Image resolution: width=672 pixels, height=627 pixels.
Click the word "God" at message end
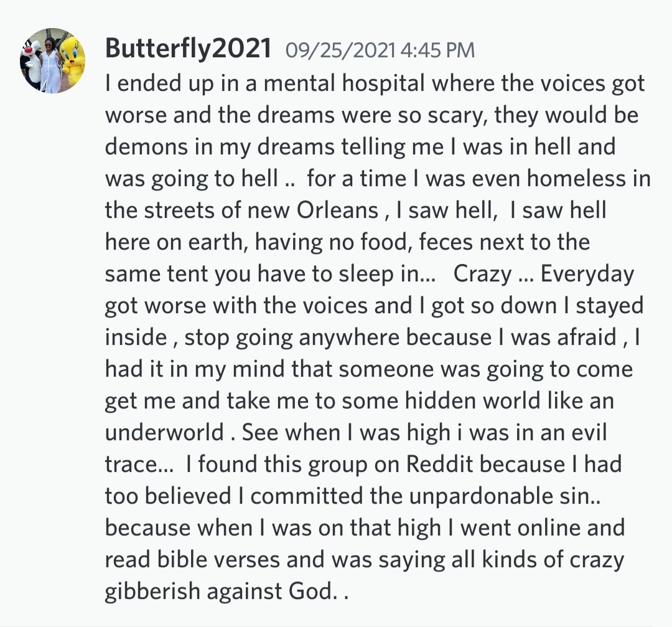click(x=307, y=592)
